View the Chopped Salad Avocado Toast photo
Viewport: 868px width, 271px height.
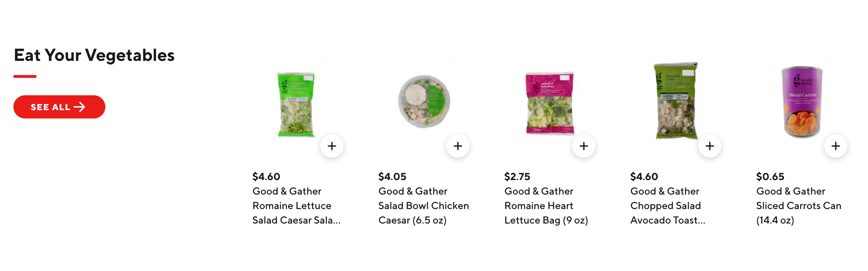point(676,101)
